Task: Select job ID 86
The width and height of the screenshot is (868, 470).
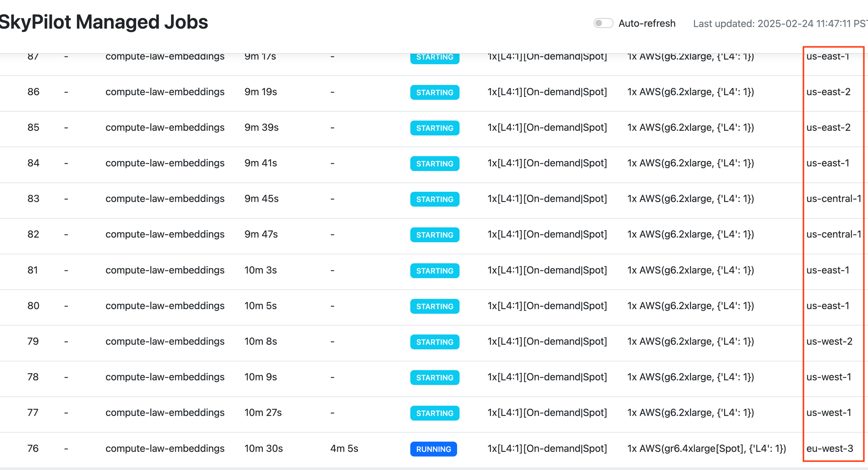Action: tap(33, 92)
